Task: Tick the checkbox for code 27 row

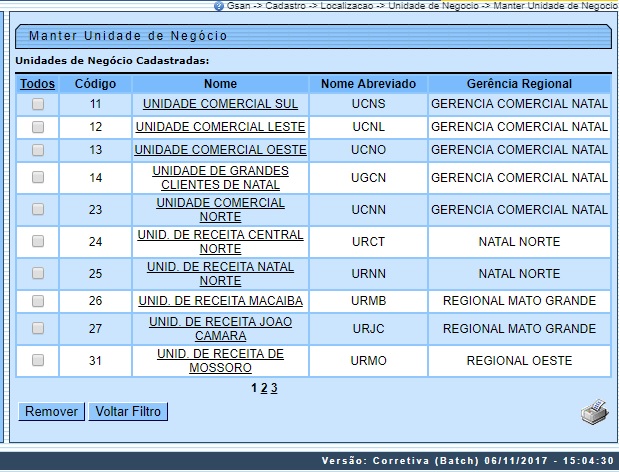Action: [38, 328]
